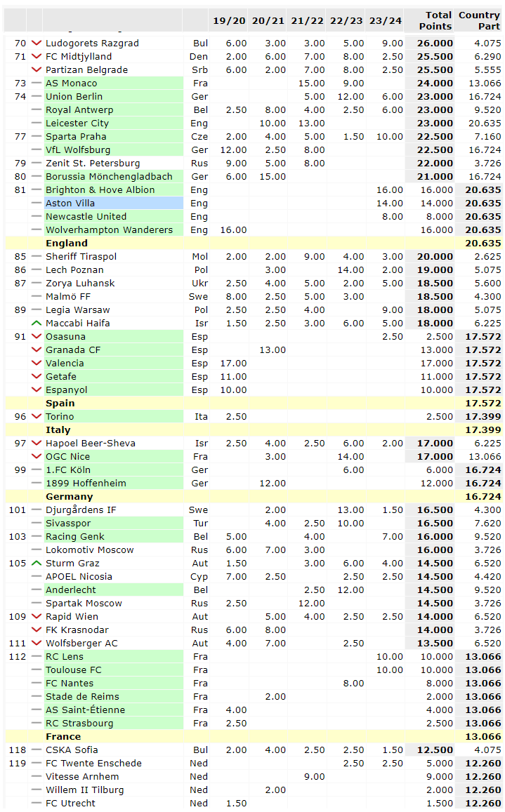The image size is (505, 812).
Task: Click the 19/20 season column header
Action: click(229, 21)
